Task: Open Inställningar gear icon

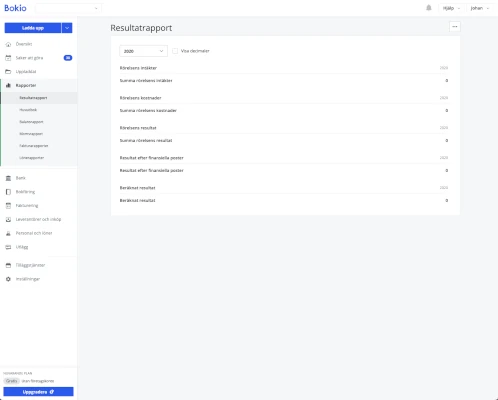Action: click(8, 279)
